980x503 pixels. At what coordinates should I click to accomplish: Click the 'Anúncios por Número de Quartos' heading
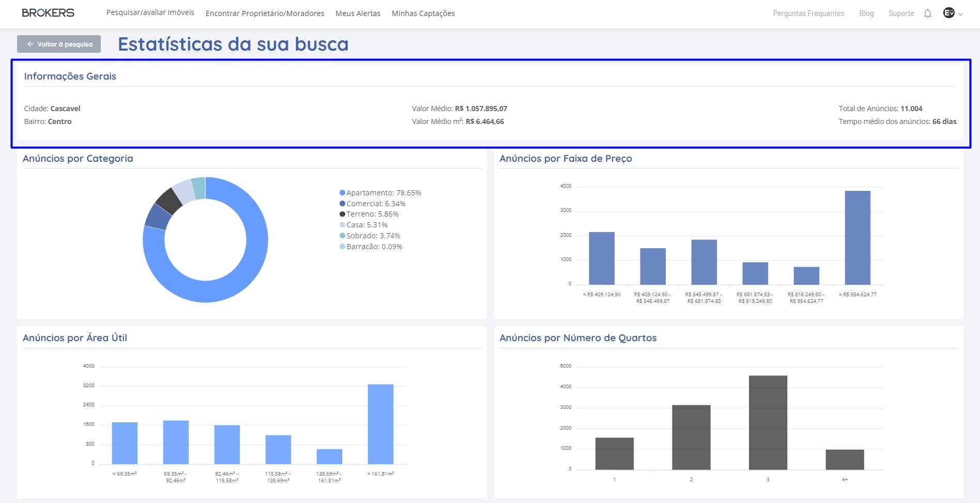click(x=578, y=338)
